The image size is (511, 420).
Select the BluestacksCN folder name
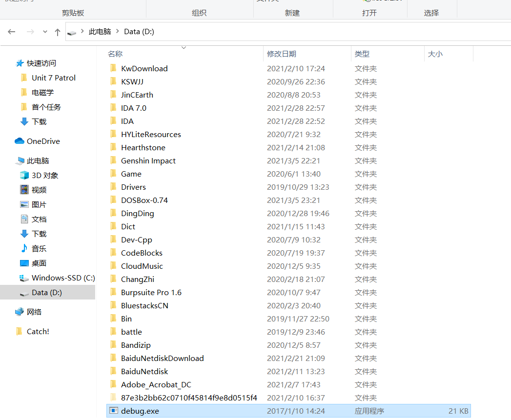pyautogui.click(x=144, y=306)
